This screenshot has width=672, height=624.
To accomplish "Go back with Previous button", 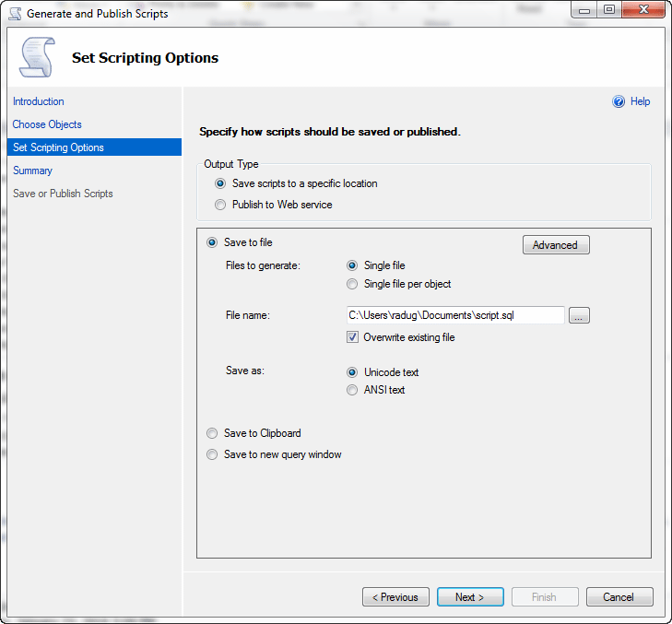I will (x=395, y=597).
